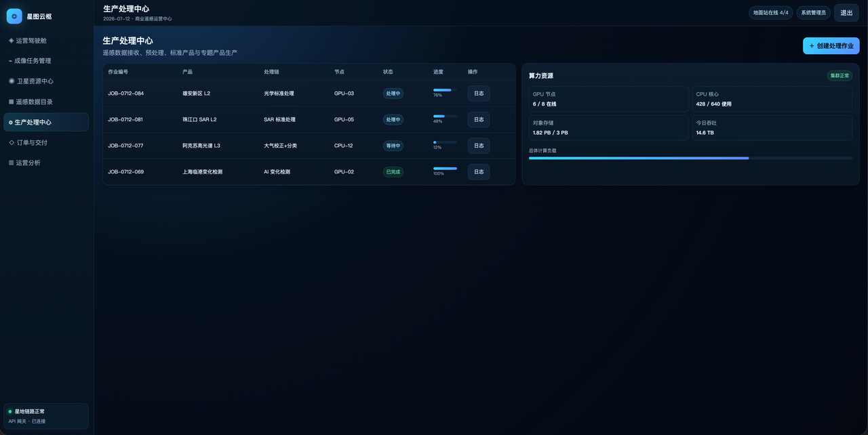Click the SAR 标准处理 chain cell
The height and width of the screenshot is (435, 868).
[x=279, y=119]
